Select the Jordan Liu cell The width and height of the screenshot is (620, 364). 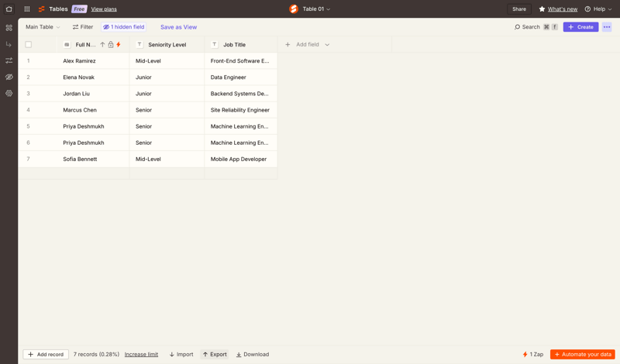(93, 94)
